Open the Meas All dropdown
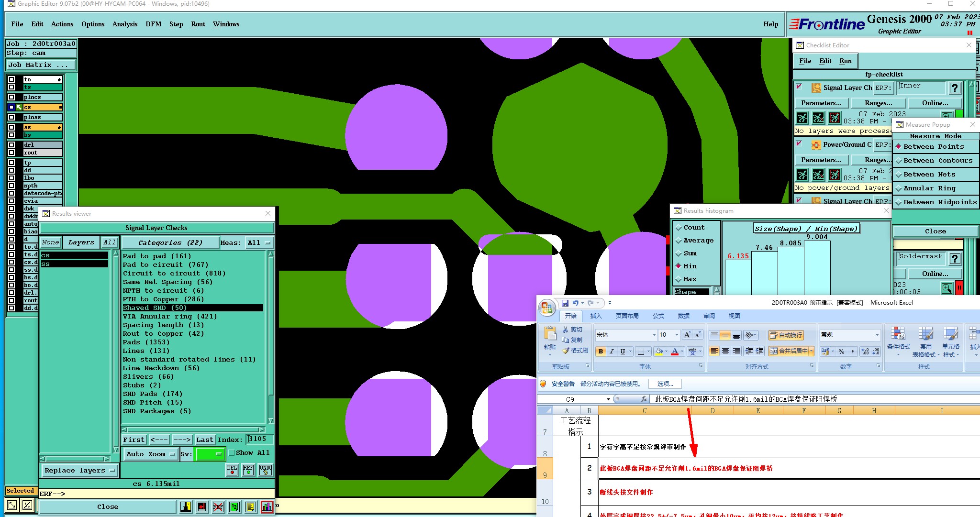The width and height of the screenshot is (980, 517). pyautogui.click(x=259, y=243)
